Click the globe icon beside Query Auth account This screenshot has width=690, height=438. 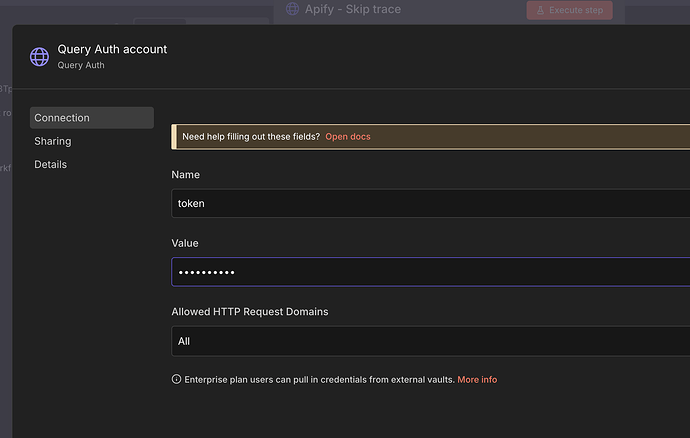[40, 56]
